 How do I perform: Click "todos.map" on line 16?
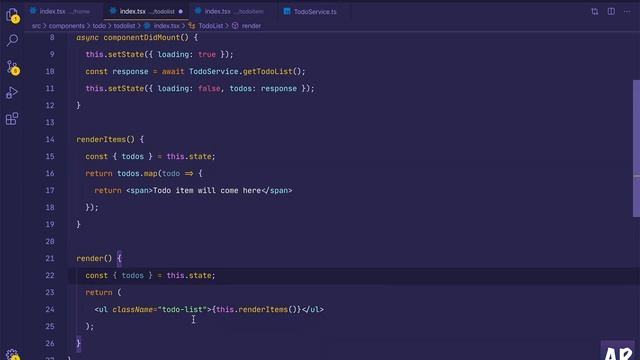[137, 173]
